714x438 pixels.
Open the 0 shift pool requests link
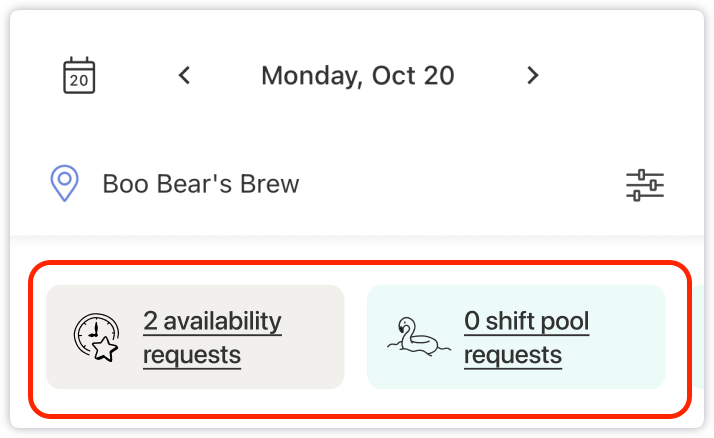526,322
